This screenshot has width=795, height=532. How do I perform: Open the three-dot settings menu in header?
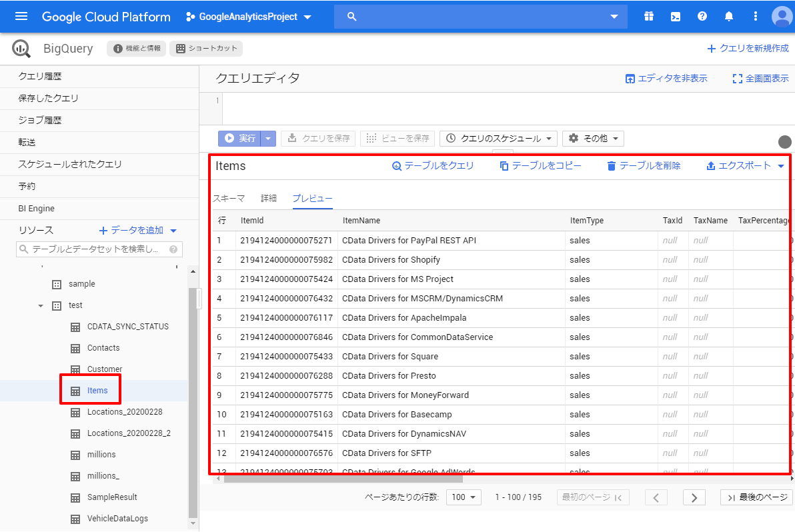click(x=755, y=17)
